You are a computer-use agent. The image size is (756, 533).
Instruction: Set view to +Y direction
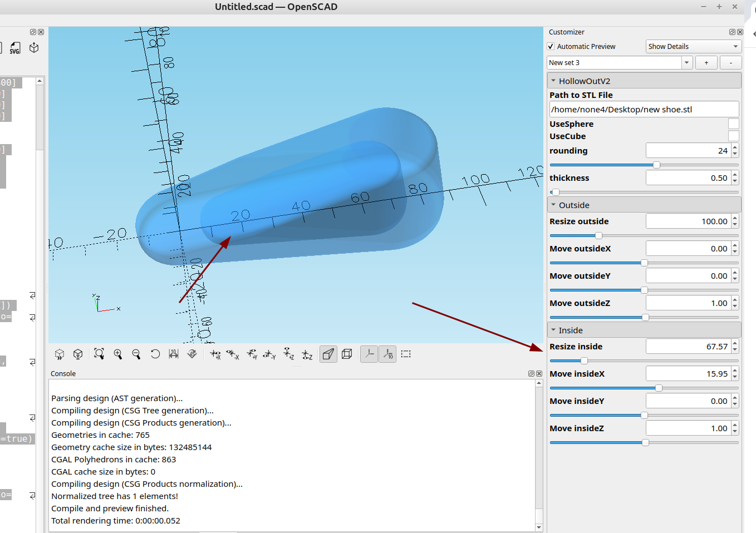[x=252, y=354]
